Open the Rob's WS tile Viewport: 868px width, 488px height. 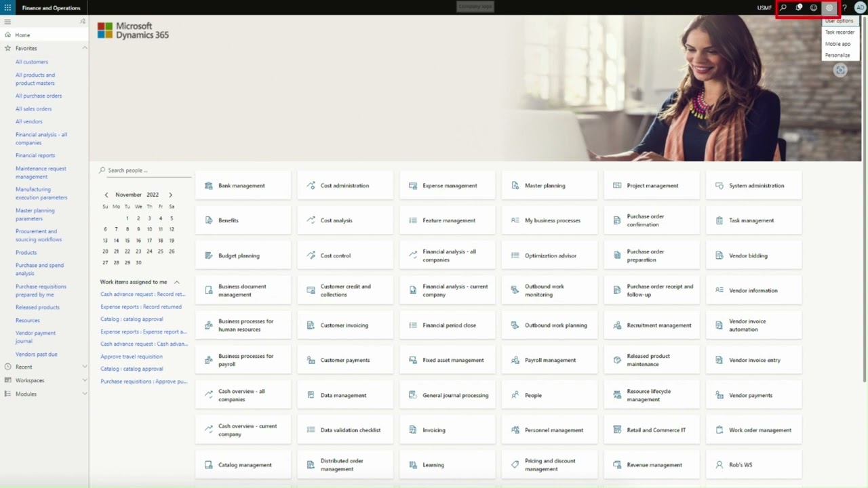click(754, 465)
